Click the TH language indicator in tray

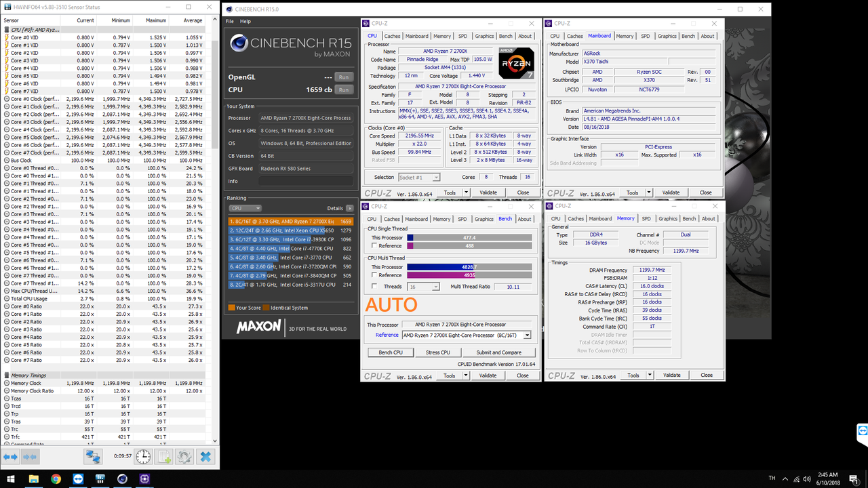772,479
